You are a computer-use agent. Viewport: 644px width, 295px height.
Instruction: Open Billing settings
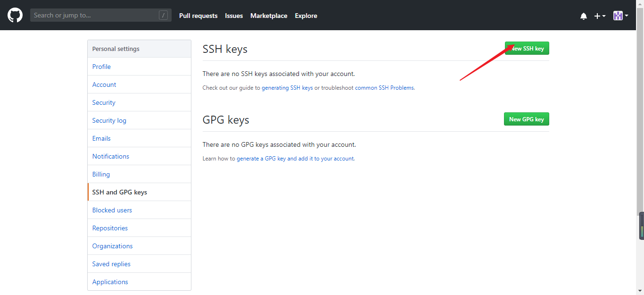click(140, 174)
